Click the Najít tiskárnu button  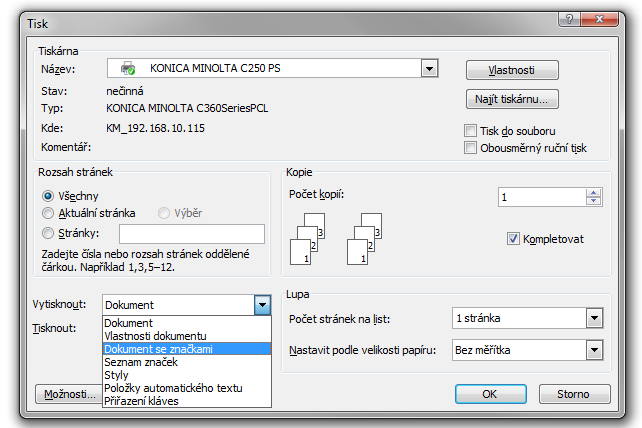(512, 99)
